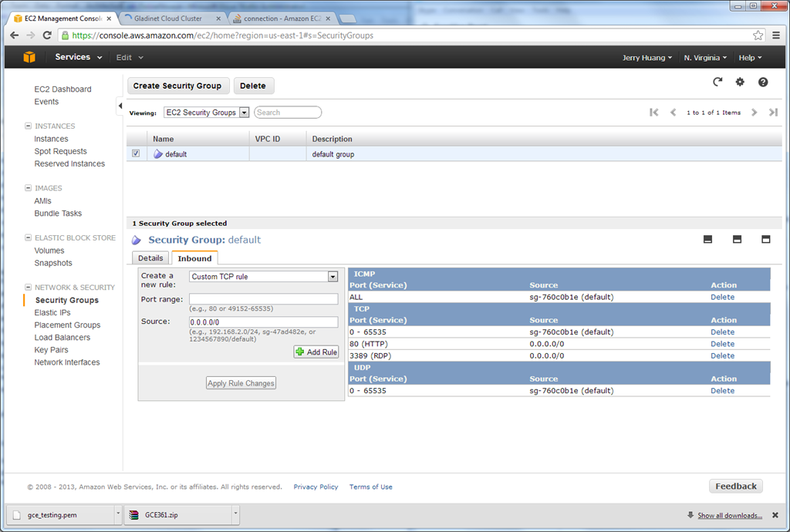
Task: Click the default group's security group icon
Action: (158, 154)
